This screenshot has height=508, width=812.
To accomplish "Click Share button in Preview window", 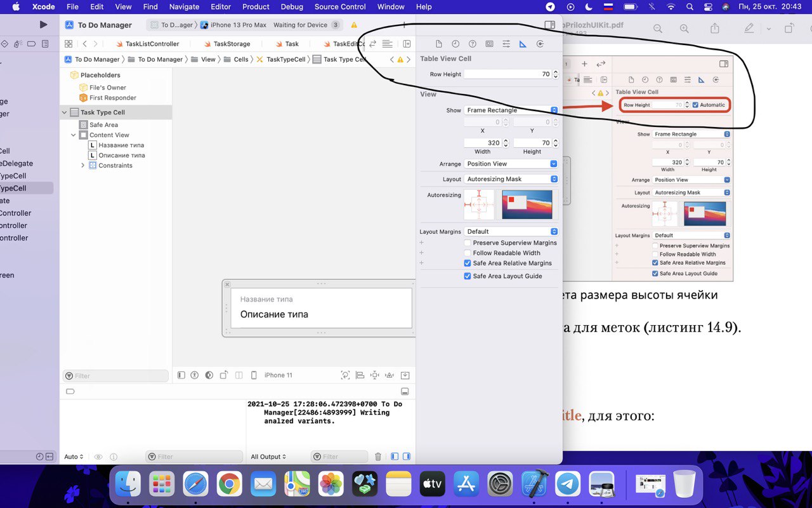I will tap(715, 29).
